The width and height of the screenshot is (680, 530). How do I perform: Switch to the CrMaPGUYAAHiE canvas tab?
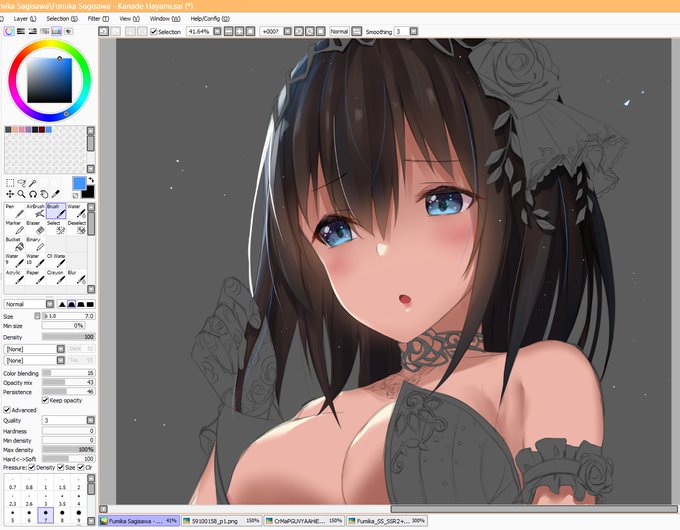(304, 521)
